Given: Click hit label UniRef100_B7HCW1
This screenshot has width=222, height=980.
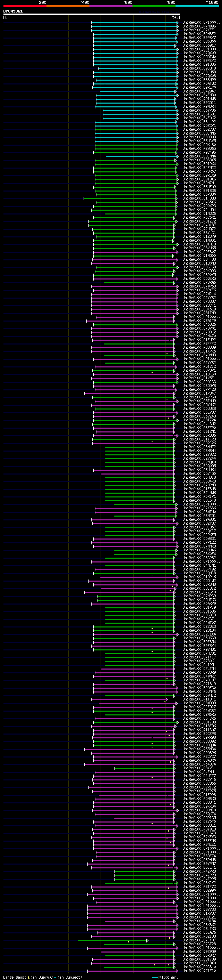Looking at the screenshot, I should click(x=199, y=654).
